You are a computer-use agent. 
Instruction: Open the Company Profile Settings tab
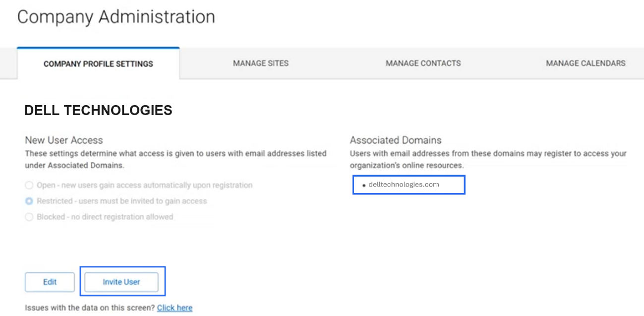pyautogui.click(x=98, y=63)
